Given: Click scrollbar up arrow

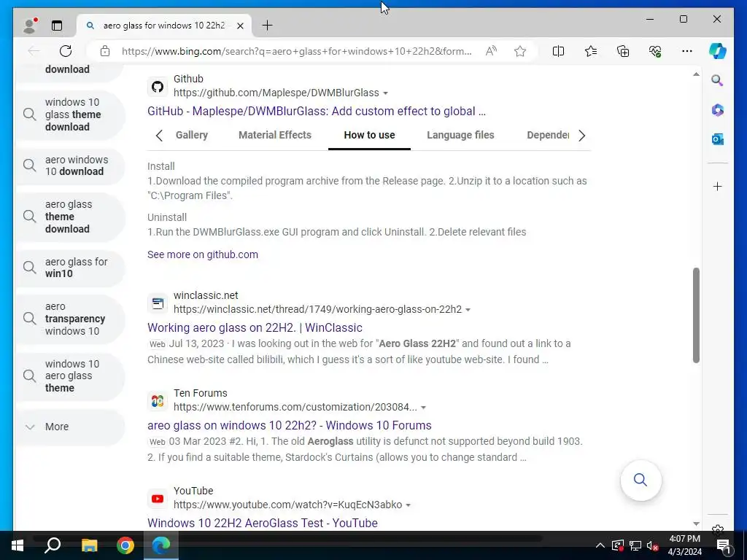Looking at the screenshot, I should pyautogui.click(x=696, y=74).
